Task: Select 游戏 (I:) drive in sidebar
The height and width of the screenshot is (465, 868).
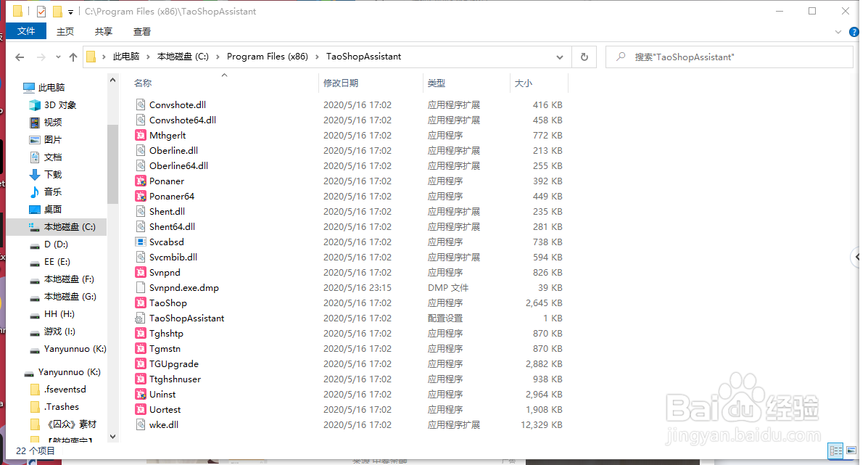Action: pyautogui.click(x=53, y=332)
